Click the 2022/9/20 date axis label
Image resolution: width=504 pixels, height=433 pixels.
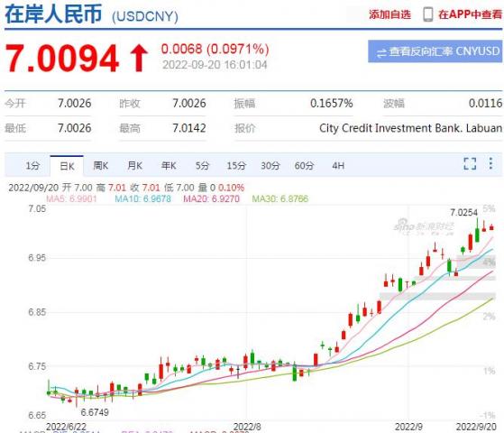click(476, 427)
